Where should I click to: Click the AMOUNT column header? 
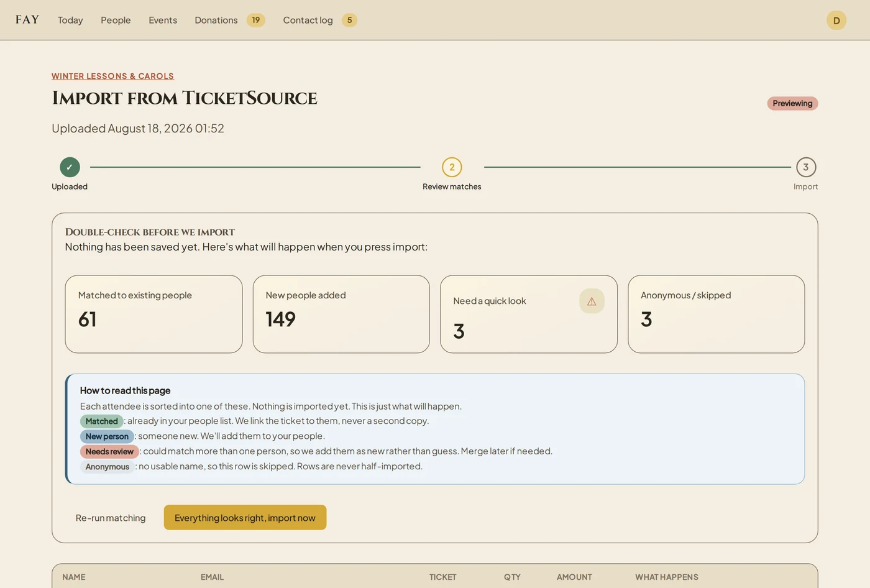point(574,577)
